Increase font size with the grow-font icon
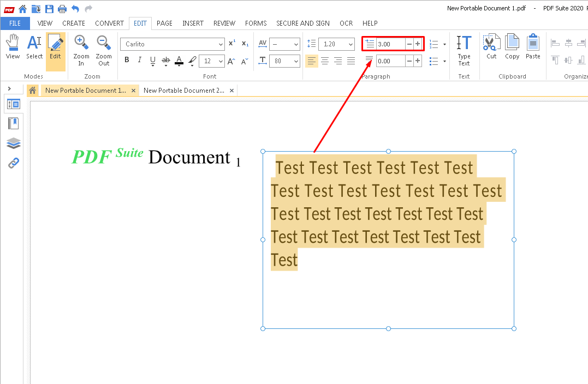Screen dimensions: 588x384 [x=231, y=61]
